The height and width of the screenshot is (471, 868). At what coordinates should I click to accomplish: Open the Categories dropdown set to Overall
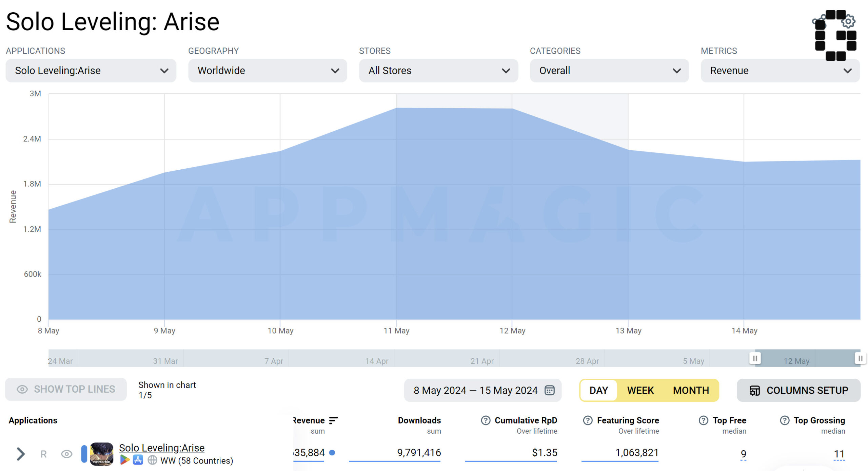[x=609, y=71]
